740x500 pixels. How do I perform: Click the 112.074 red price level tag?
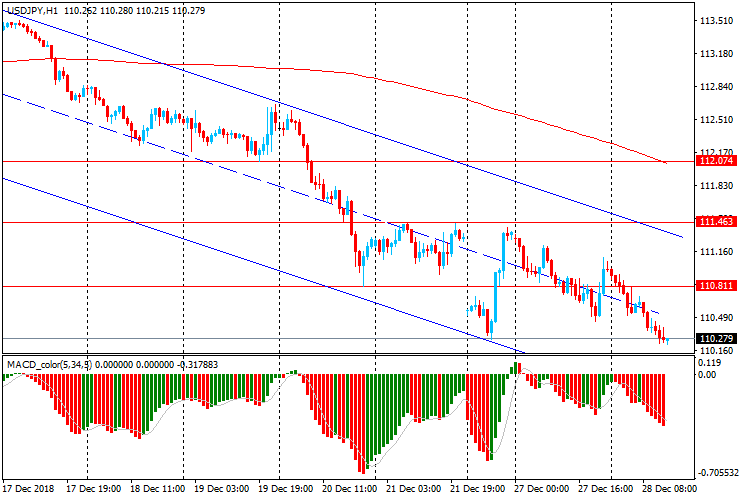pyautogui.click(x=716, y=161)
